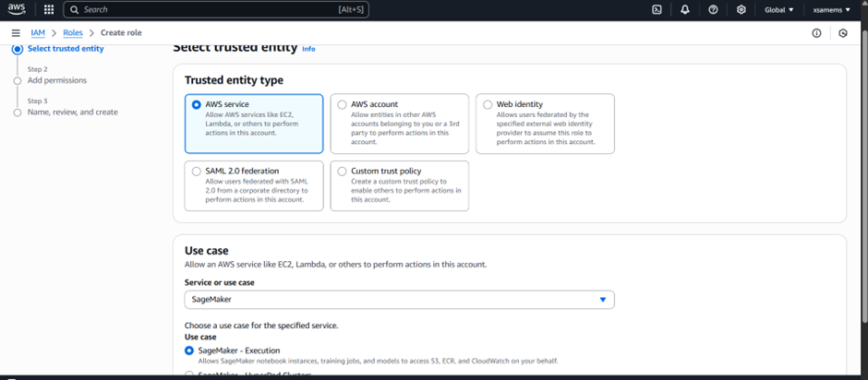Select SageMaker - Execution use case
Image resolution: width=868 pixels, height=380 pixels.
(x=189, y=350)
